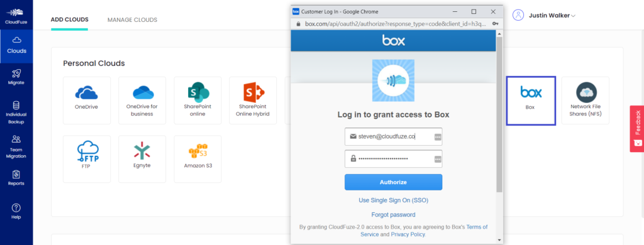Expand the Justin Walker account dropdown
This screenshot has height=245, width=644.
[x=573, y=16]
